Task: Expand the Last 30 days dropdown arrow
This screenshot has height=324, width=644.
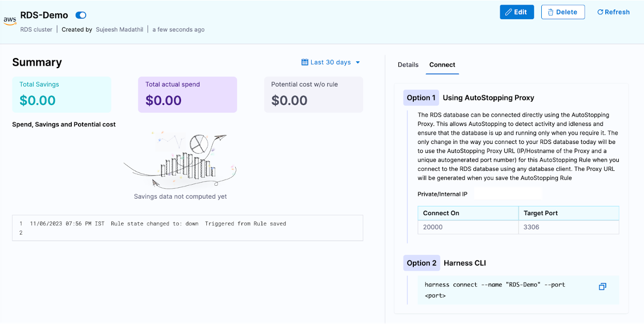Action: point(358,62)
